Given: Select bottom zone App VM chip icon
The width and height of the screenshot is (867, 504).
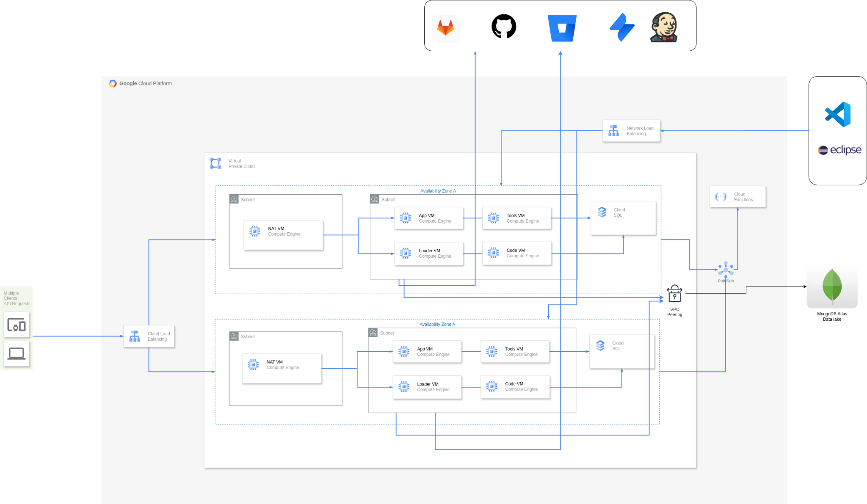Looking at the screenshot, I should (x=404, y=352).
